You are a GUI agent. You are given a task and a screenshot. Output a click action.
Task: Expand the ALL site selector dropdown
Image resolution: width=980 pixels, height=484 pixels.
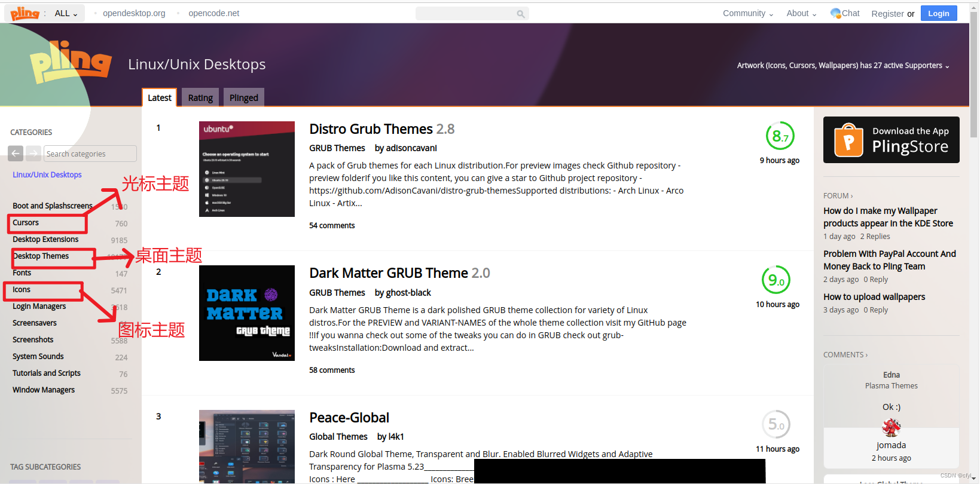pos(66,13)
